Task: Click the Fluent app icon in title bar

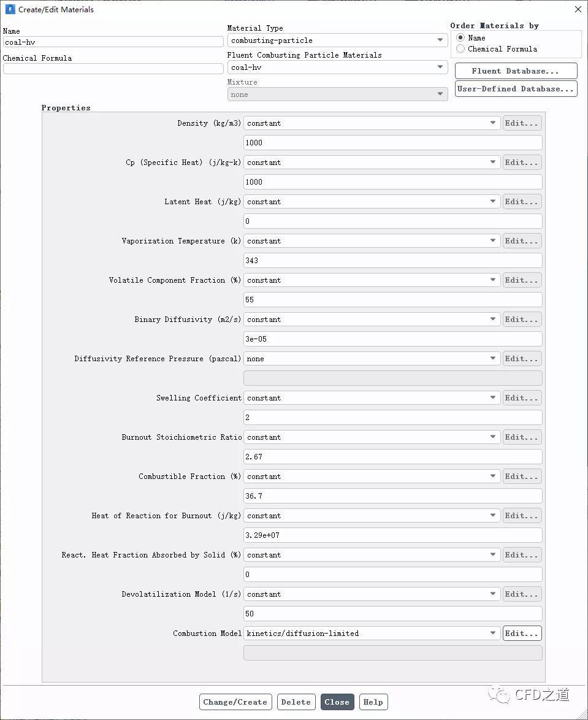Action: coord(10,9)
